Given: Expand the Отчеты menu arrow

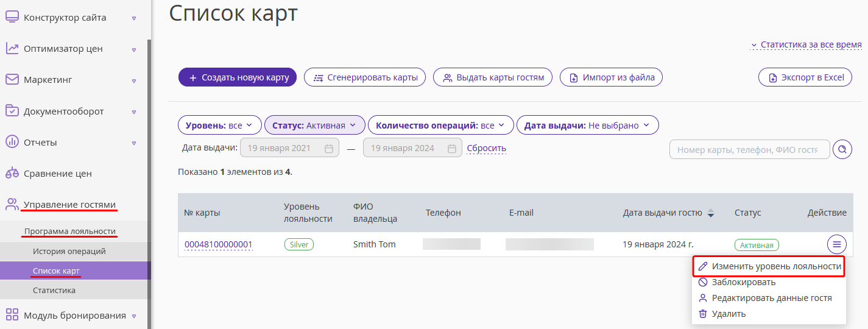Looking at the screenshot, I should pos(134,143).
